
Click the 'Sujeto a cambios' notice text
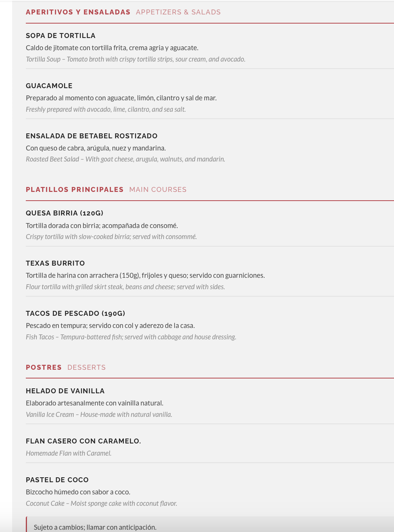click(95, 527)
